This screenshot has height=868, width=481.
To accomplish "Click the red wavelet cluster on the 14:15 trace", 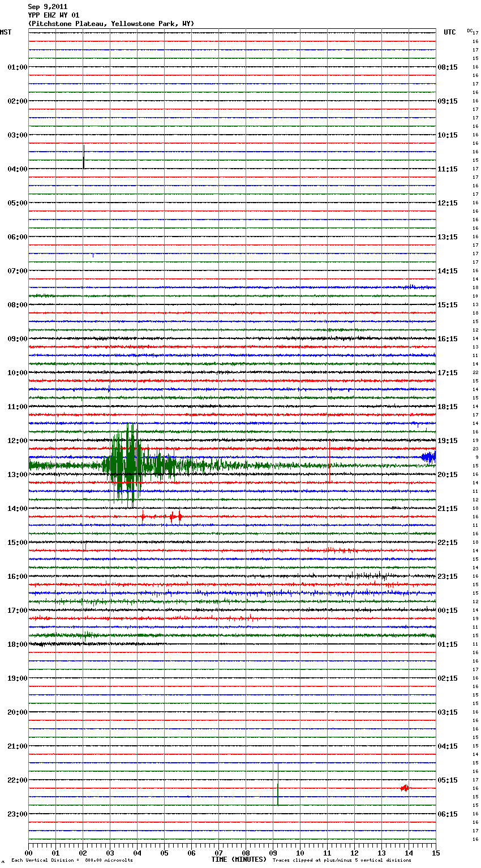I will [x=174, y=516].
